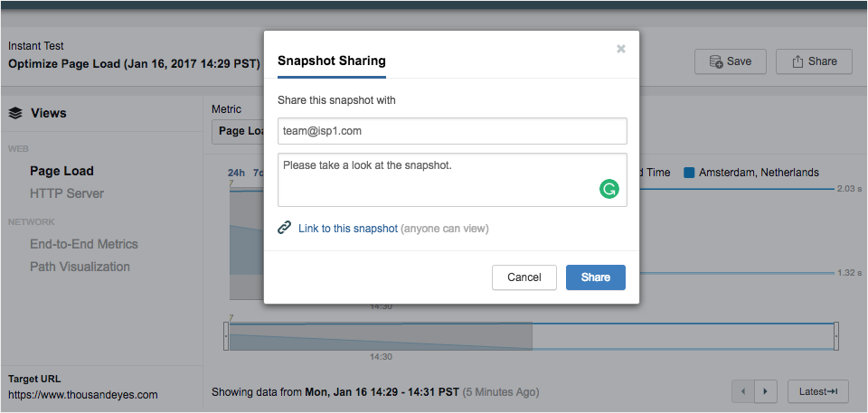This screenshot has height=413, width=868.
Task: Click the Grammarly icon in message box
Action: pyautogui.click(x=609, y=190)
